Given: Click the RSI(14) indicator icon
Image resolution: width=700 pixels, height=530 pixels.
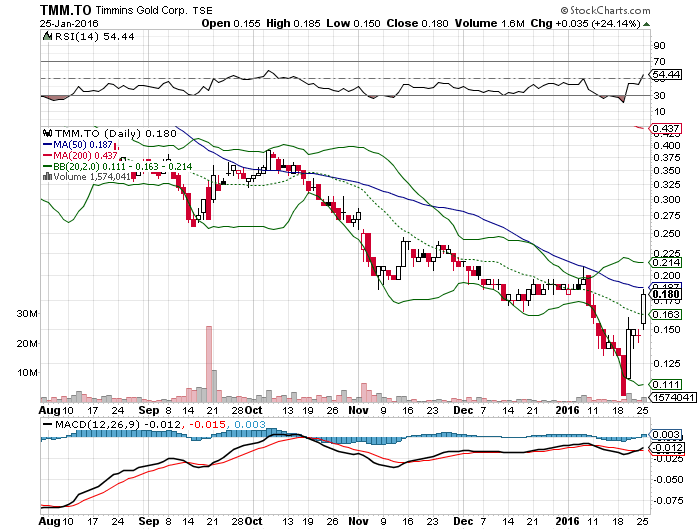Looking at the screenshot, I should tap(47, 37).
